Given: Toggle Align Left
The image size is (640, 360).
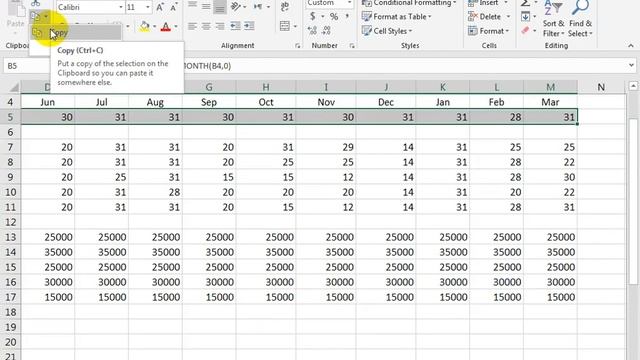Looking at the screenshot, I should tap(192, 26).
